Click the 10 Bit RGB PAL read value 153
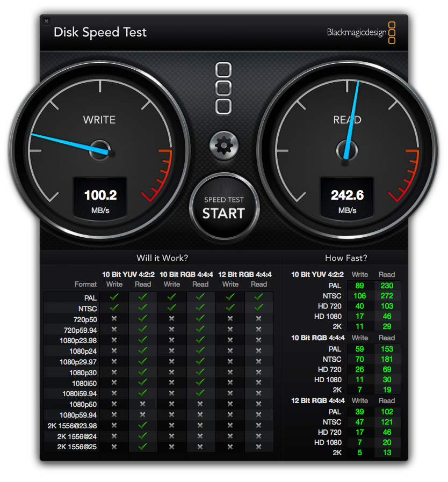Image resolution: width=448 pixels, height=482 pixels. [387, 349]
